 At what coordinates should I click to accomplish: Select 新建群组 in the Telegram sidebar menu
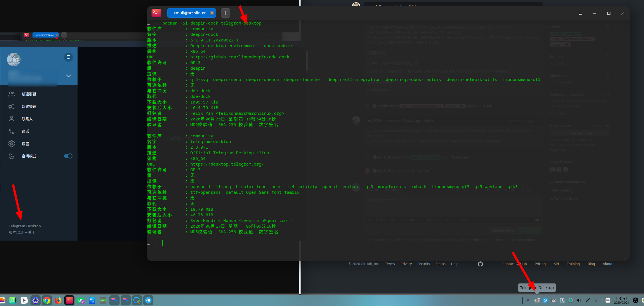pos(29,94)
